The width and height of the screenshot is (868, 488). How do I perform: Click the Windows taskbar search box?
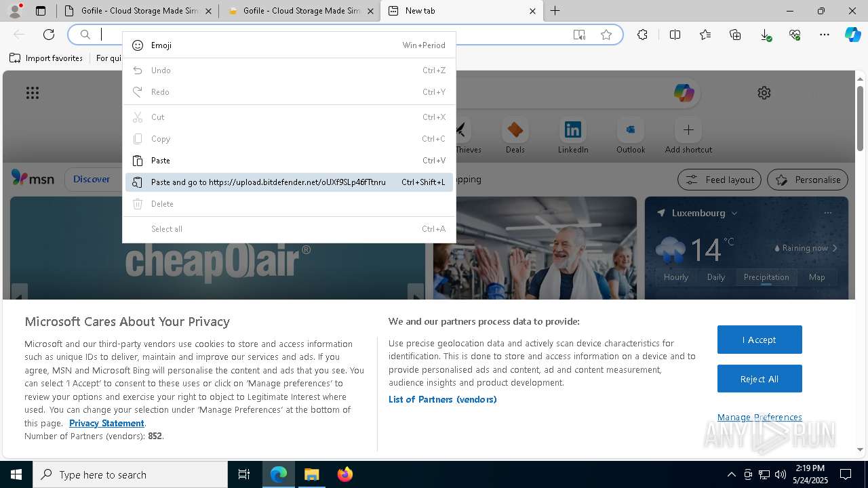point(130,474)
